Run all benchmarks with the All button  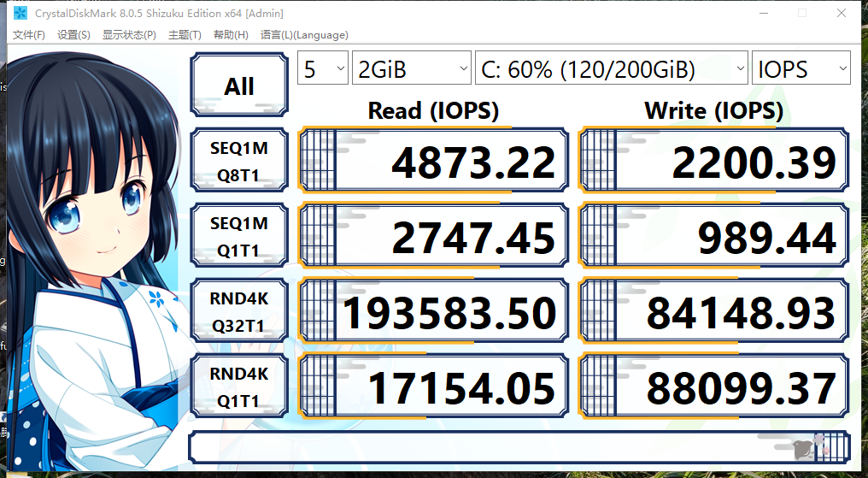pyautogui.click(x=239, y=85)
